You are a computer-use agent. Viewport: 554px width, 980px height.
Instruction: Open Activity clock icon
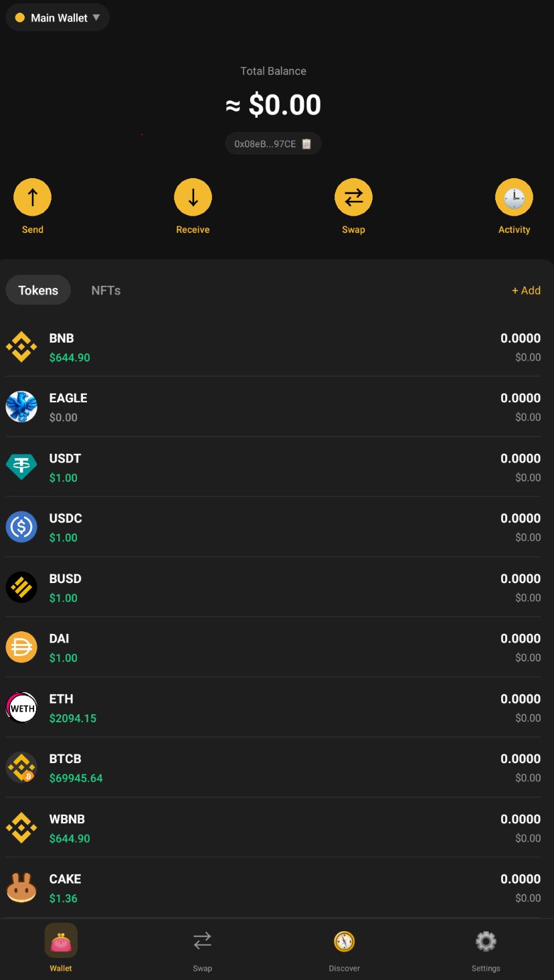[x=514, y=197]
